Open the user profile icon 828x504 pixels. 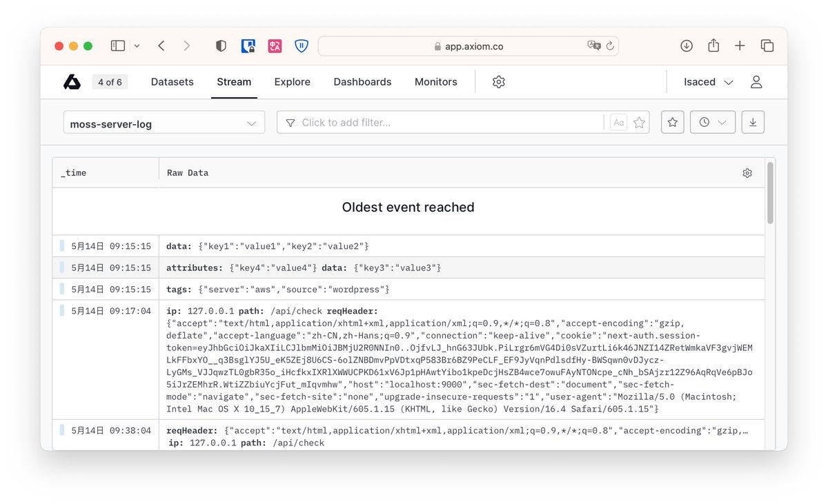pyautogui.click(x=756, y=82)
